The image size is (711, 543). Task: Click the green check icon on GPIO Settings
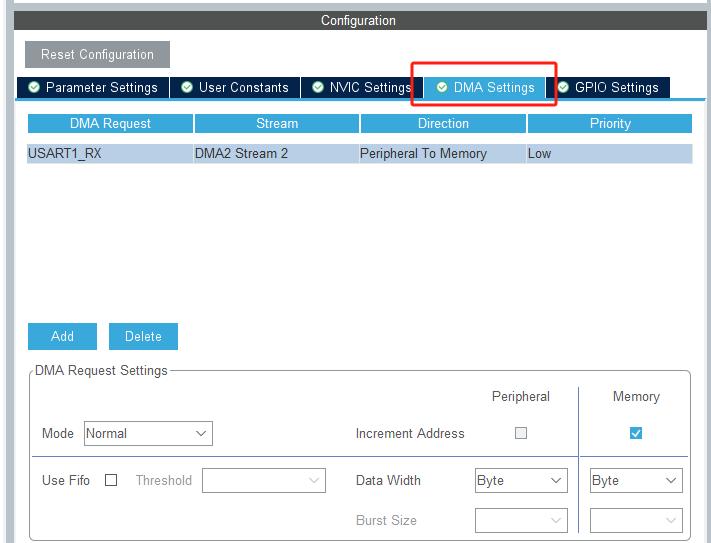coord(563,87)
